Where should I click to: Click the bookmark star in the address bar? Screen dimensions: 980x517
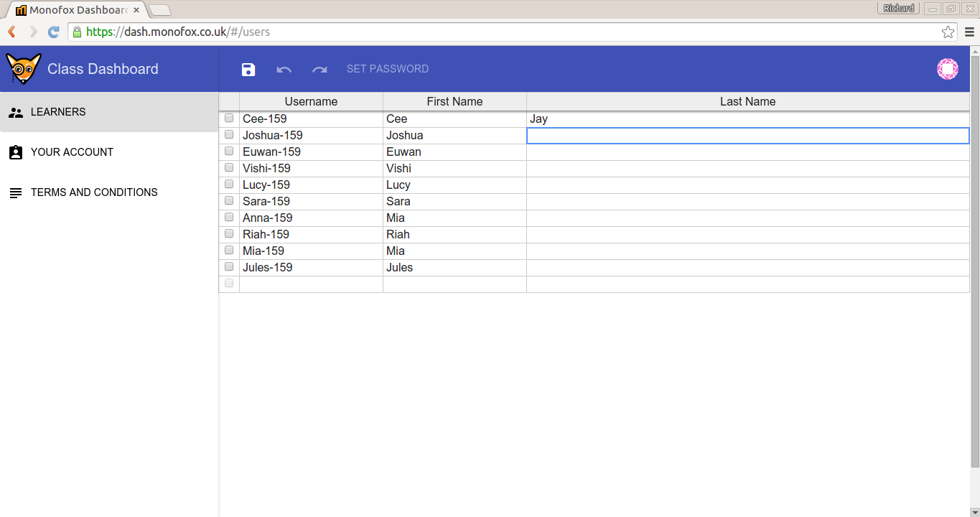click(948, 32)
